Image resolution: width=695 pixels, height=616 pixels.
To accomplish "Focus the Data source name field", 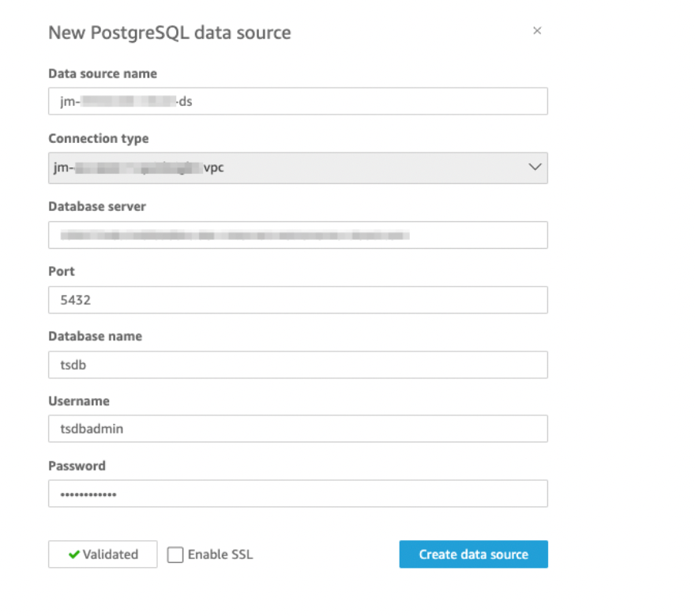I will click(297, 101).
